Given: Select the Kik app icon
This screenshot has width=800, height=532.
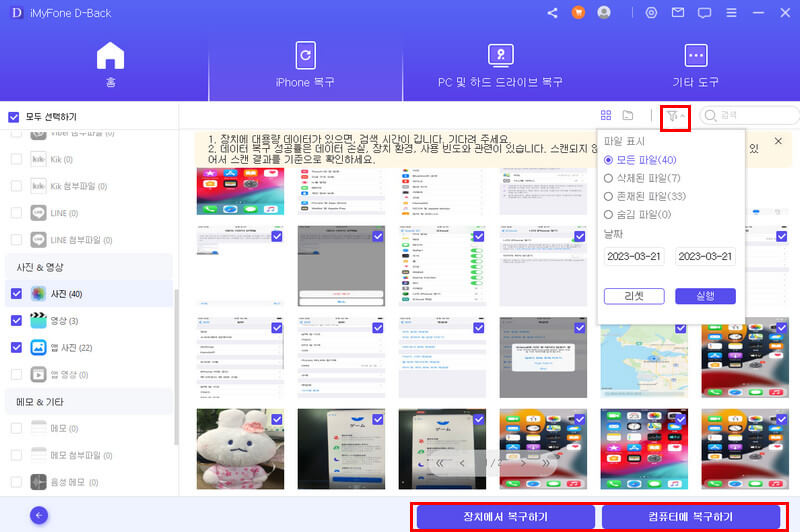Looking at the screenshot, I should click(38, 159).
